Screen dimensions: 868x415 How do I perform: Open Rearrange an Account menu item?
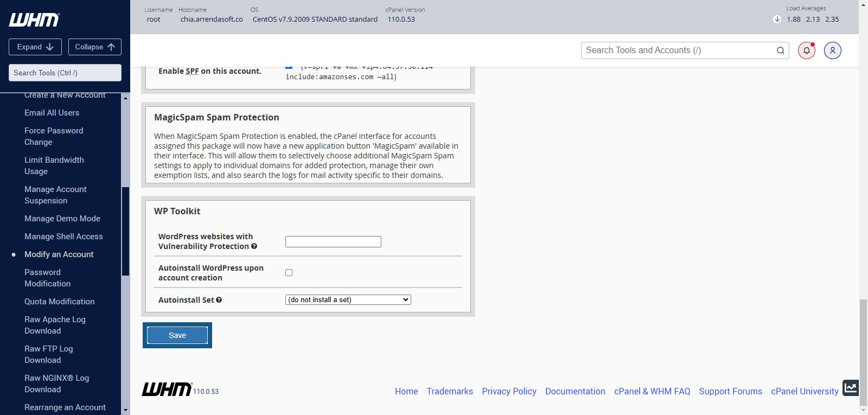coord(65,407)
